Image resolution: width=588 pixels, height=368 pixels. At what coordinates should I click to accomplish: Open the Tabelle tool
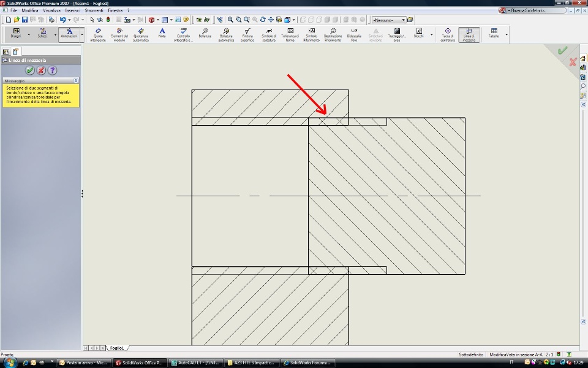[x=494, y=34]
